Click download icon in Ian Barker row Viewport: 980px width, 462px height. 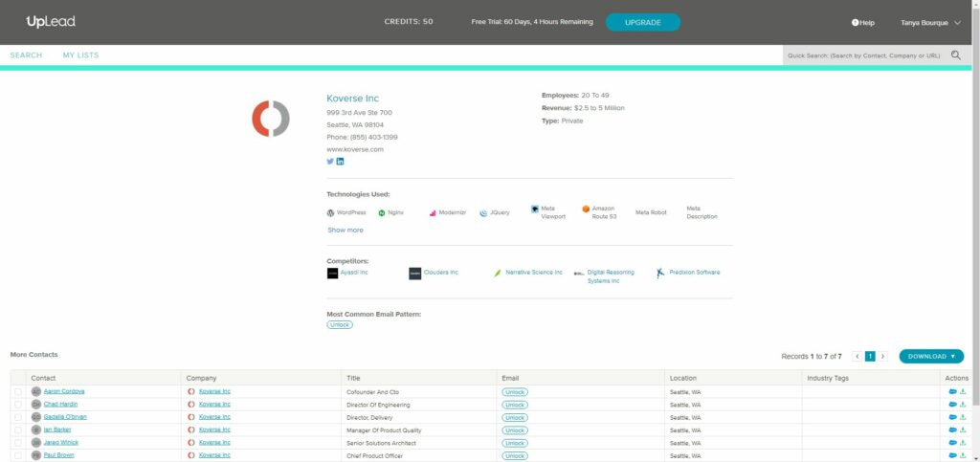pos(963,430)
